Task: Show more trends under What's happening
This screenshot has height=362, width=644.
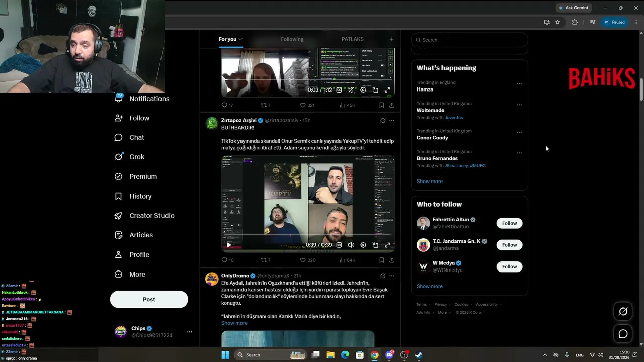Action: [430, 181]
